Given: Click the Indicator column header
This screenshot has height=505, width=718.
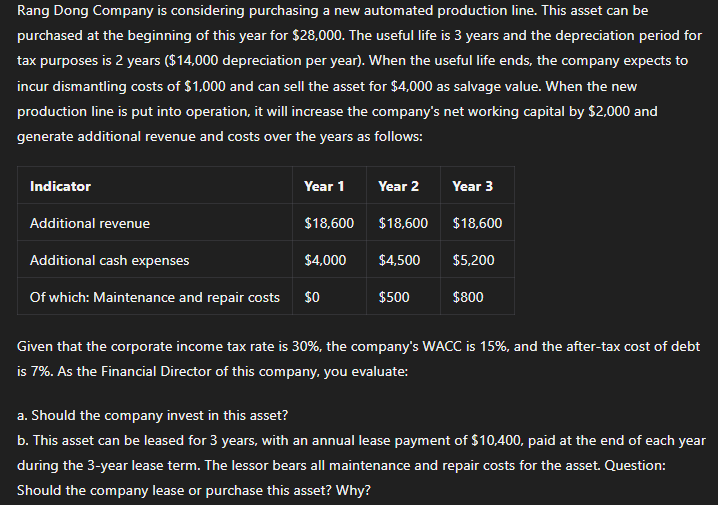Looking at the screenshot, I should coord(60,186).
